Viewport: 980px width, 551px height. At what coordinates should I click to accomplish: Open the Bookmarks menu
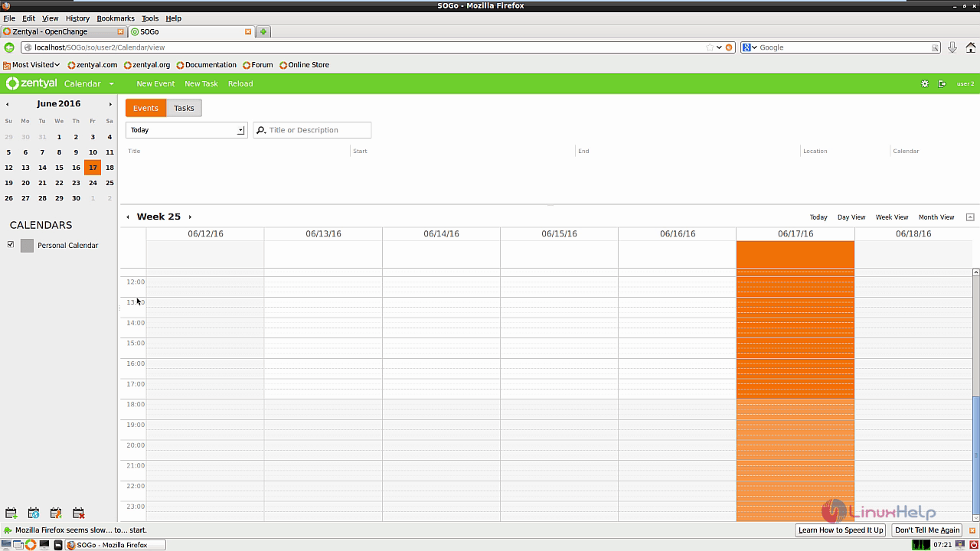click(116, 18)
